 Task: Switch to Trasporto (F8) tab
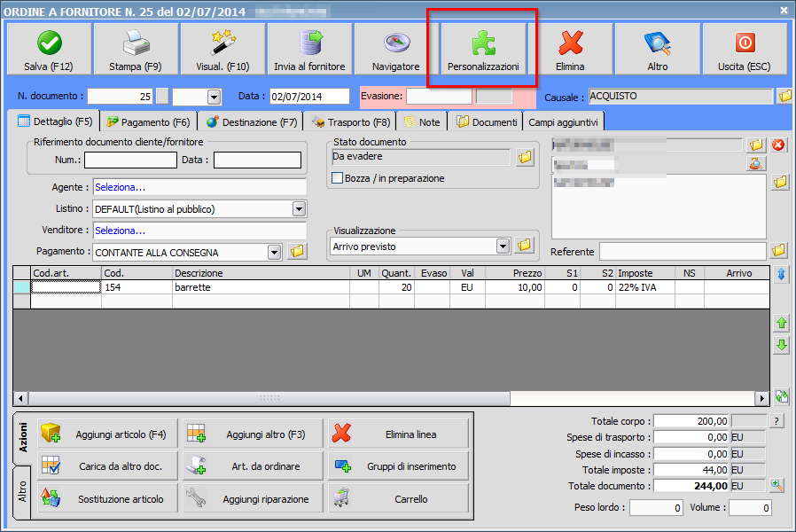click(351, 122)
